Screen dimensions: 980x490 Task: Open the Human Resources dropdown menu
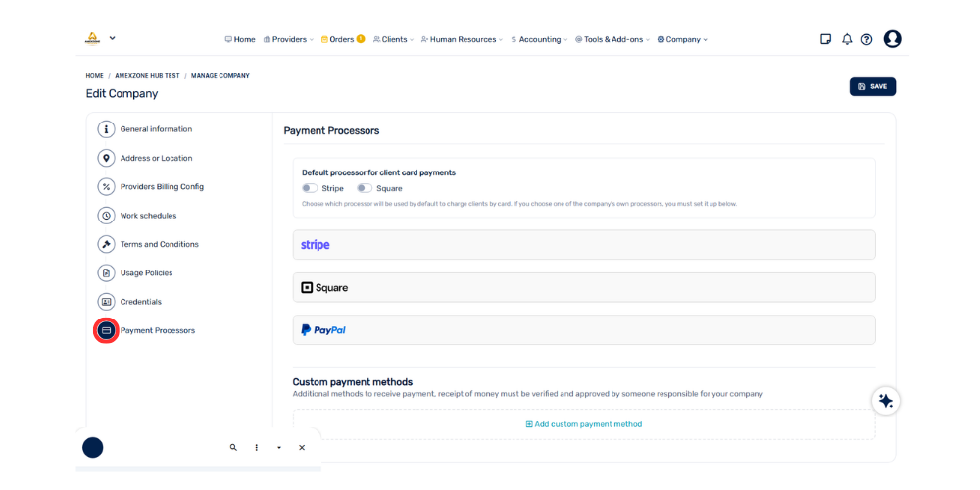tap(462, 39)
